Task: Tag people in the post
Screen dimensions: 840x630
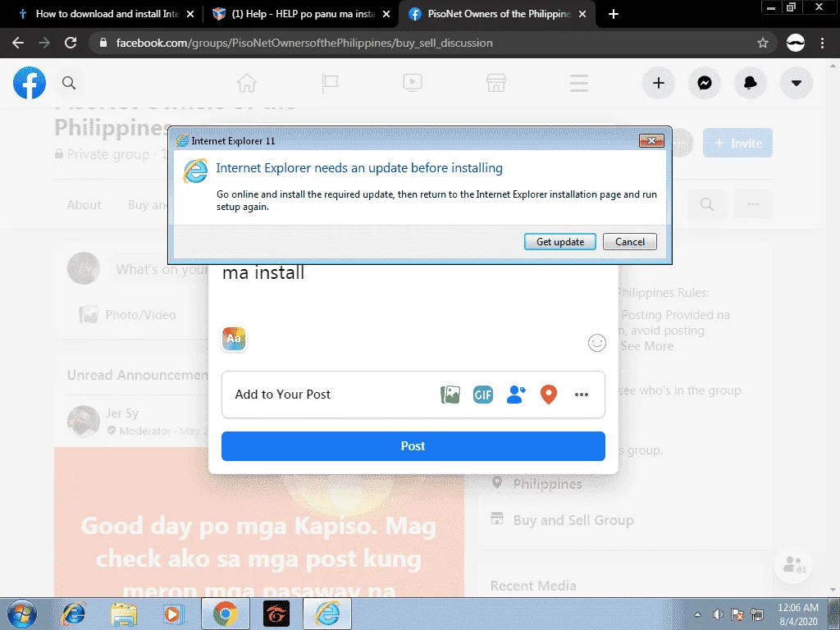Action: click(x=516, y=395)
